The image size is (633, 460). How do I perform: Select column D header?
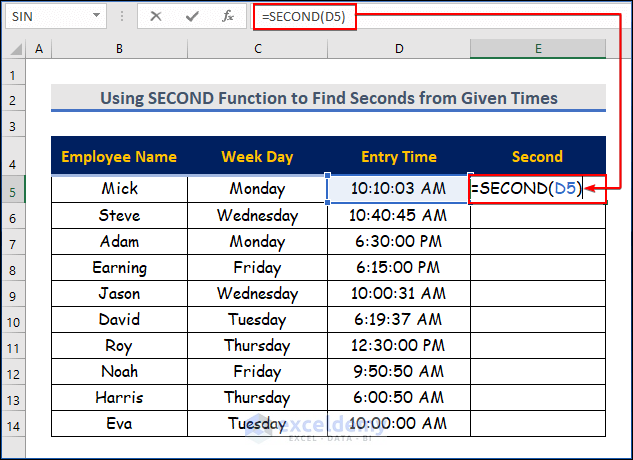pos(399,49)
